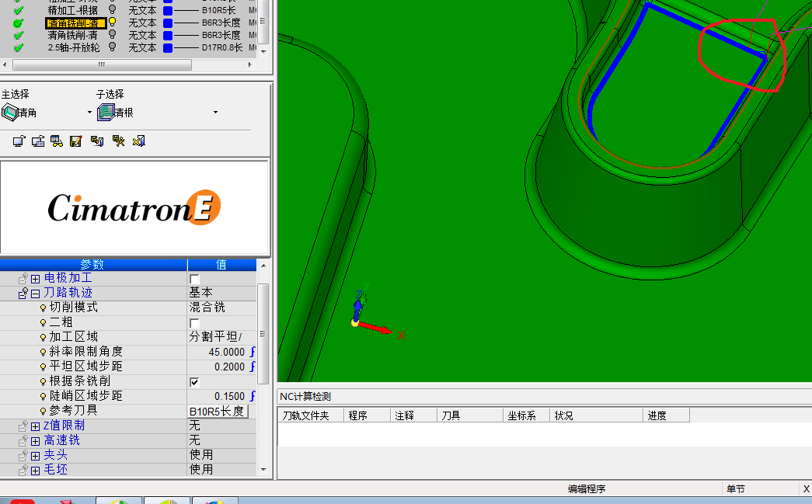The image size is (812, 504).
Task: Click the procedure list horizontal scrollbar thumb
Action: click(102, 64)
